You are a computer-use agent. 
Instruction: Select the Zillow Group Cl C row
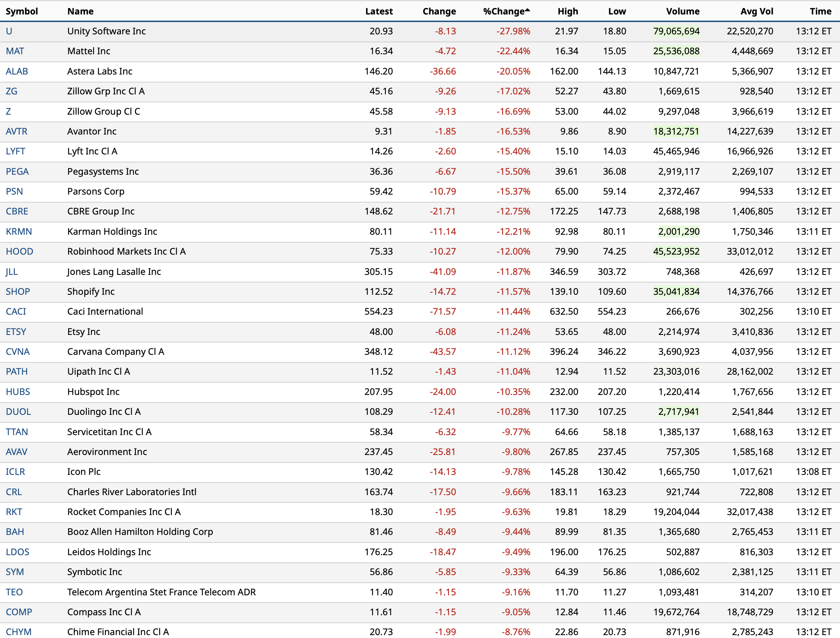coord(103,112)
